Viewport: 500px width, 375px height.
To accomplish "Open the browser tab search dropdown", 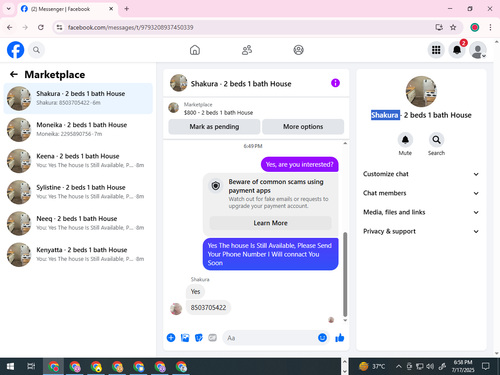I will [9, 9].
